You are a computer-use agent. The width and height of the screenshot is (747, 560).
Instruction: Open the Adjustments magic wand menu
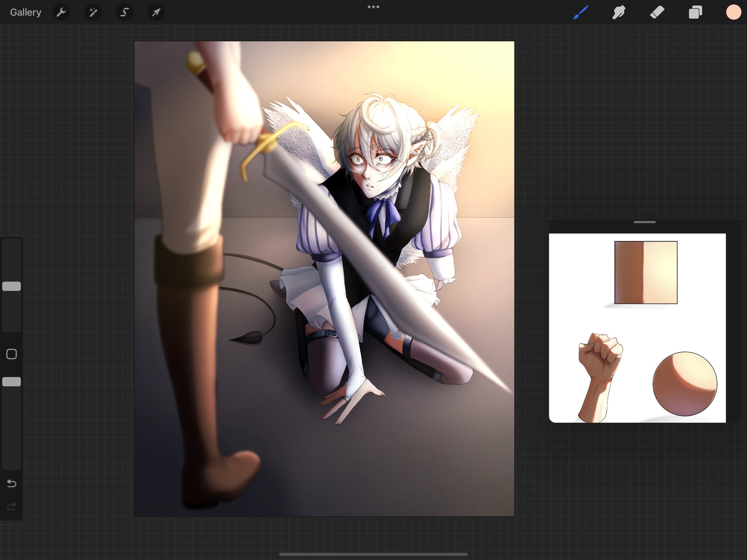(x=93, y=12)
